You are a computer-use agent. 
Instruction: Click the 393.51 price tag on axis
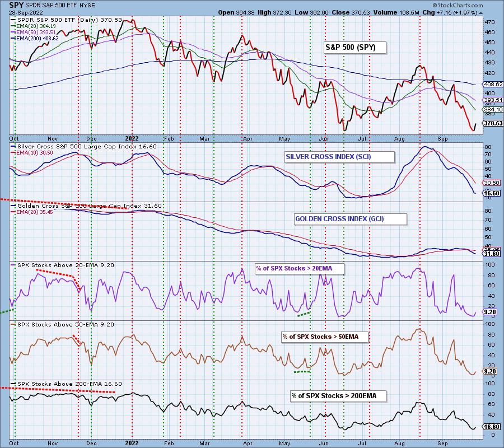tap(493, 100)
